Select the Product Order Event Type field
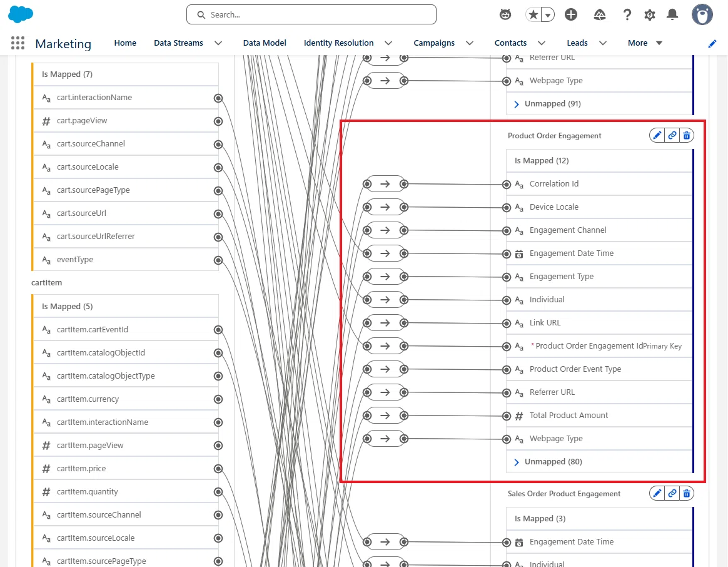The image size is (728, 567). [599, 369]
